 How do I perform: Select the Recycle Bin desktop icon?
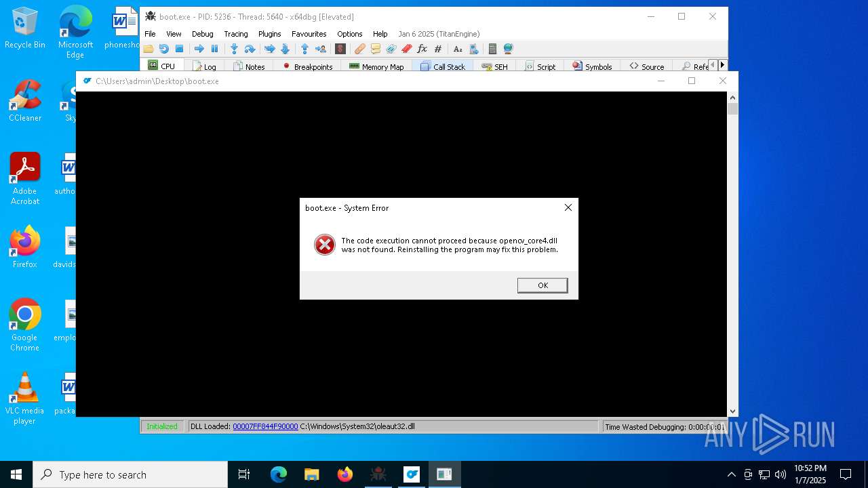click(25, 28)
